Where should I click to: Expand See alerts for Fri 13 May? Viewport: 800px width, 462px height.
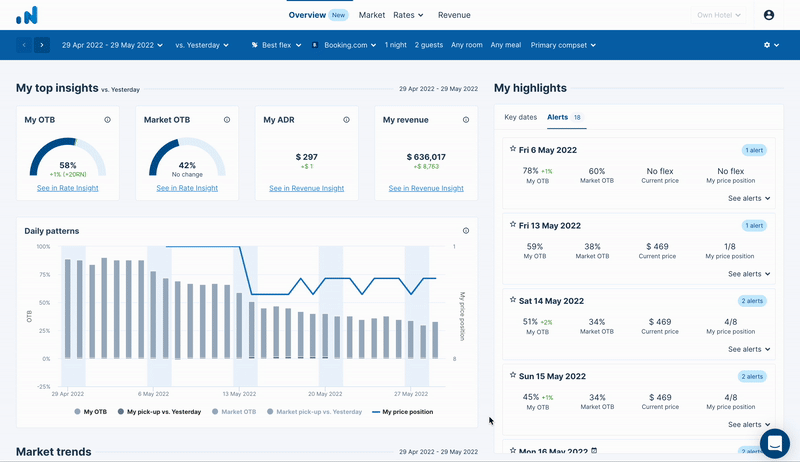[x=749, y=274]
